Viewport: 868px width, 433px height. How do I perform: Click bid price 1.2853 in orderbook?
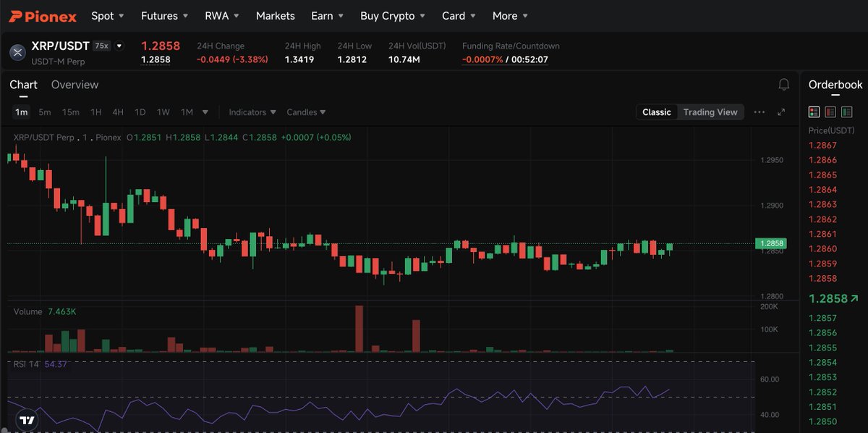coord(822,377)
